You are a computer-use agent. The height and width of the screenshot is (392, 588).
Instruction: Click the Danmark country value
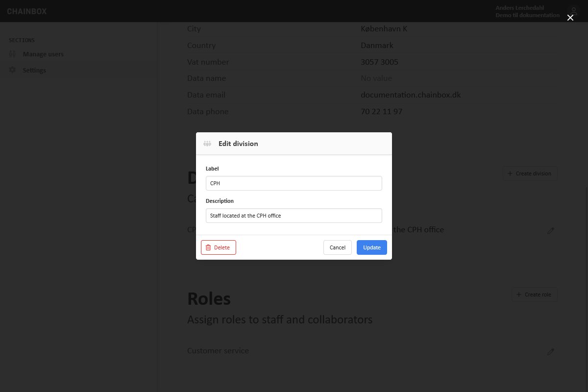[377, 46]
